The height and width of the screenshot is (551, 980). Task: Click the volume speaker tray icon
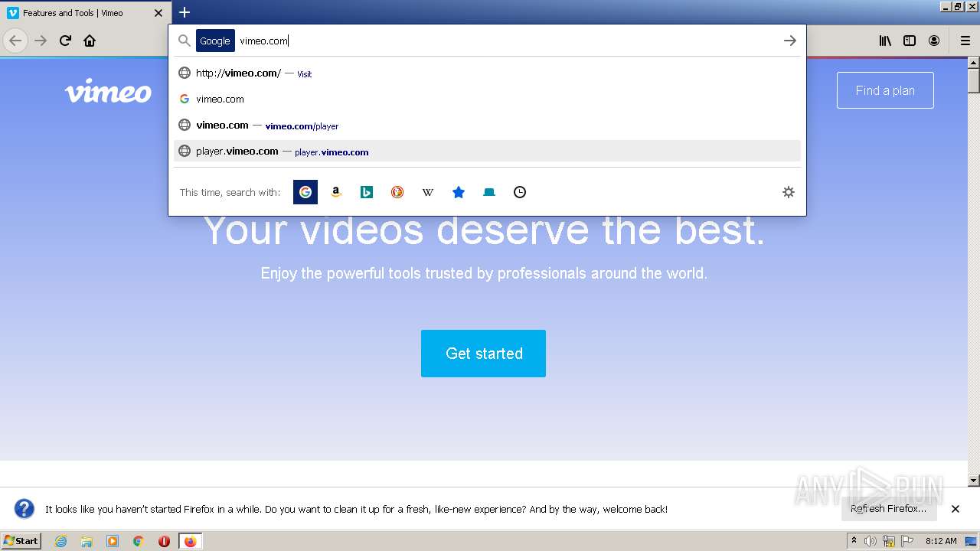871,541
